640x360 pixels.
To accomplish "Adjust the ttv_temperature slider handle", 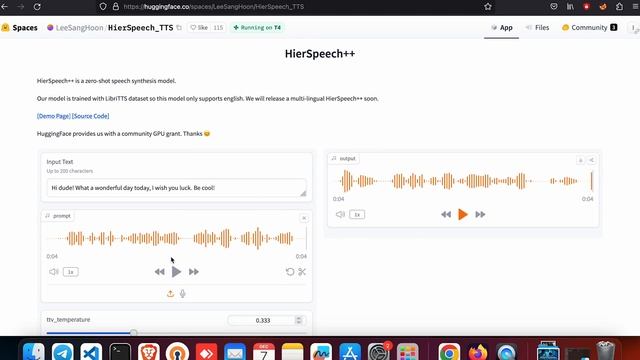I will point(133,333).
